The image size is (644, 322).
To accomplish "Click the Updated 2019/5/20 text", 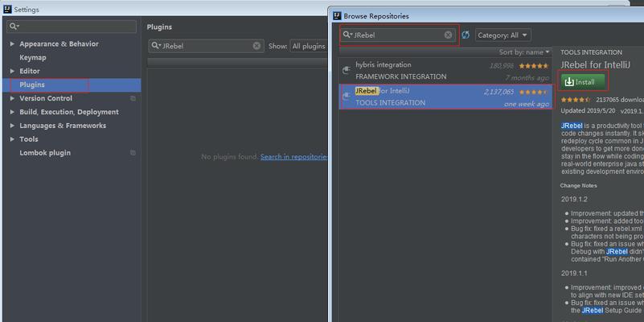I will coord(589,110).
